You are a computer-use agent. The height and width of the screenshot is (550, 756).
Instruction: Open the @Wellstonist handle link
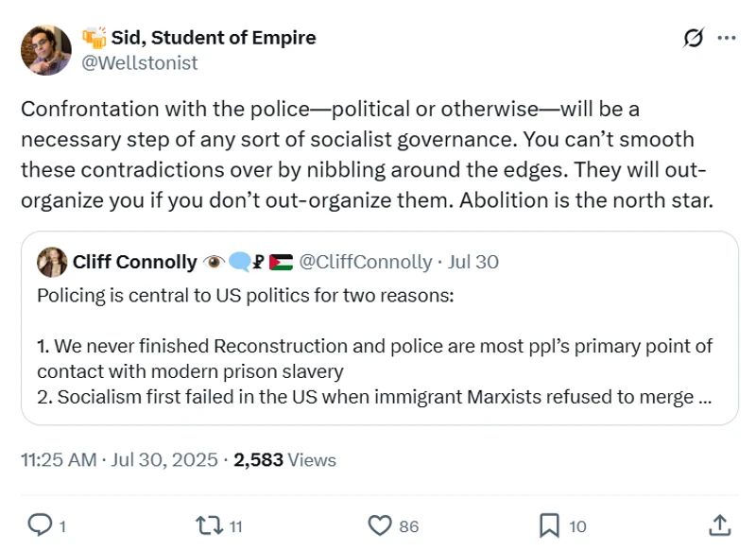(x=140, y=62)
